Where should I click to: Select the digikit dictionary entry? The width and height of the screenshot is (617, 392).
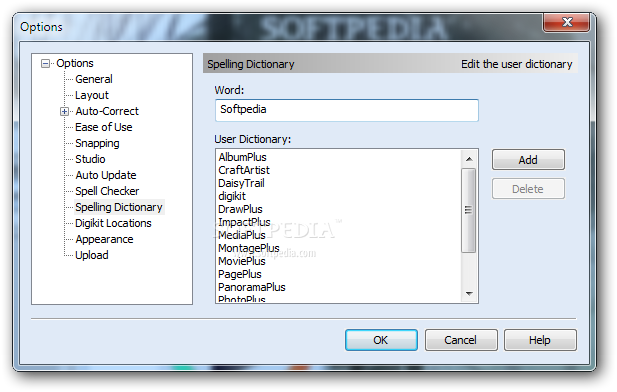pyautogui.click(x=232, y=196)
